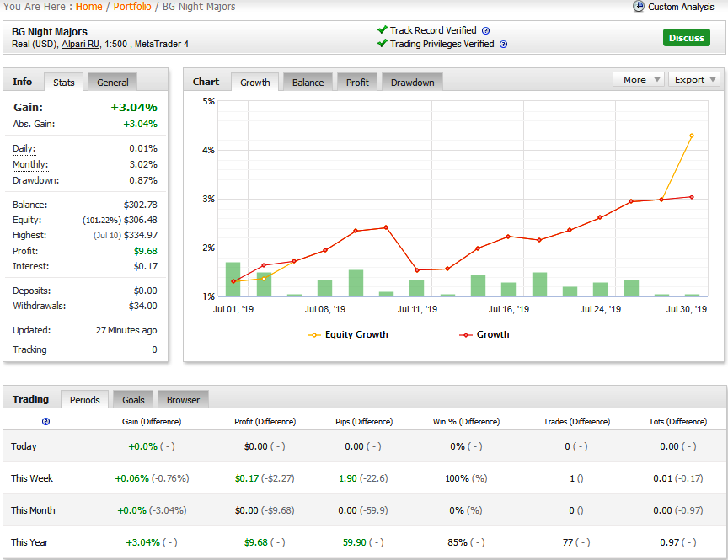
Task: Click the green Discuss button
Action: click(686, 38)
